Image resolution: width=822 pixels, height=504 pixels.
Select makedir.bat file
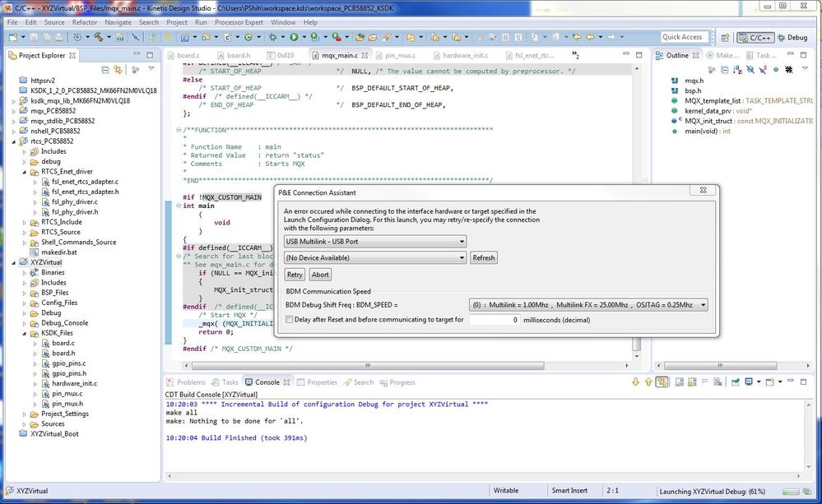tap(58, 252)
